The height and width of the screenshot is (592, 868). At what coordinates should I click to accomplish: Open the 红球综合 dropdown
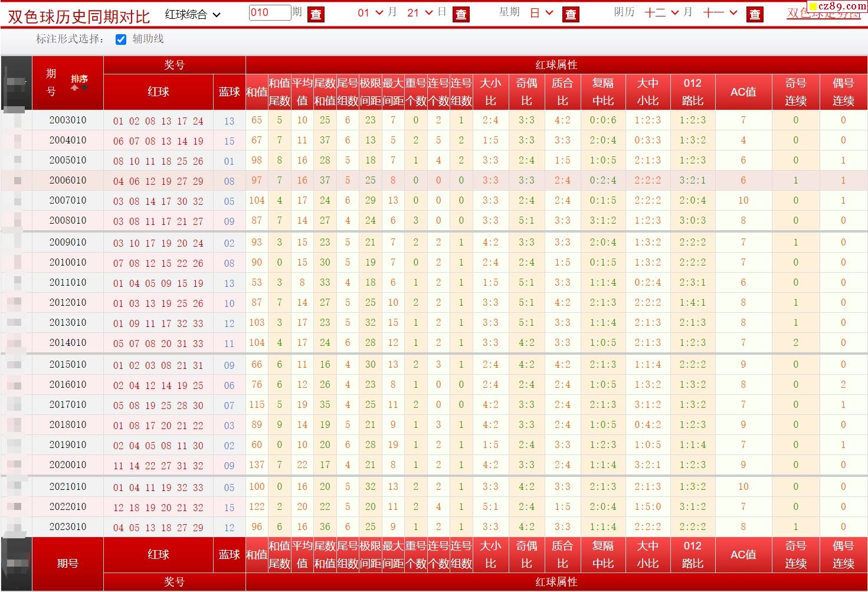tap(193, 14)
